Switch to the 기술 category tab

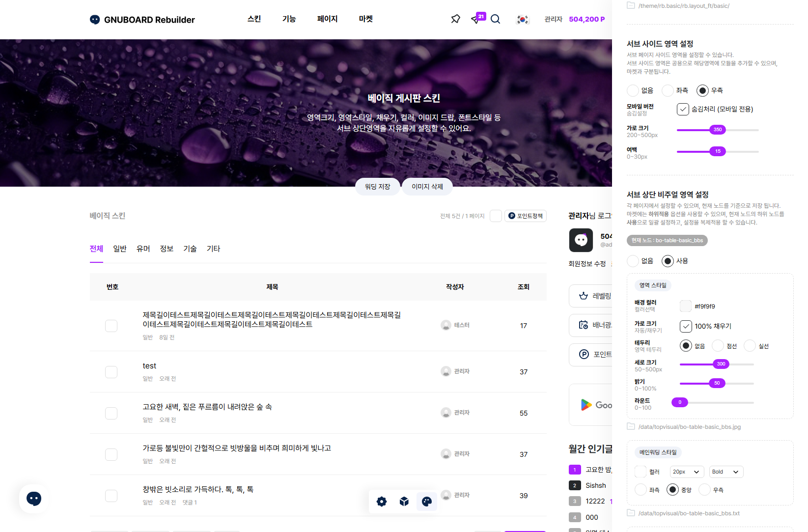click(x=190, y=249)
